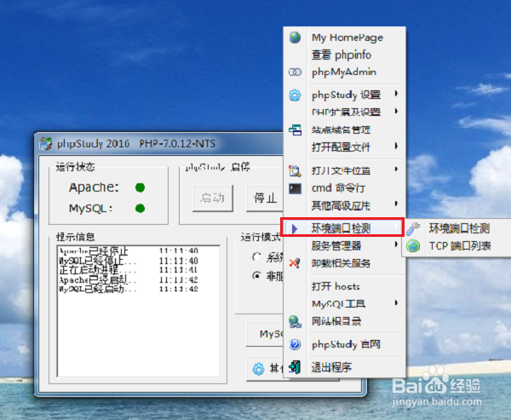Expand the PHP扩展及设置 submenu arrow
The height and width of the screenshot is (420, 511).
coord(396,112)
